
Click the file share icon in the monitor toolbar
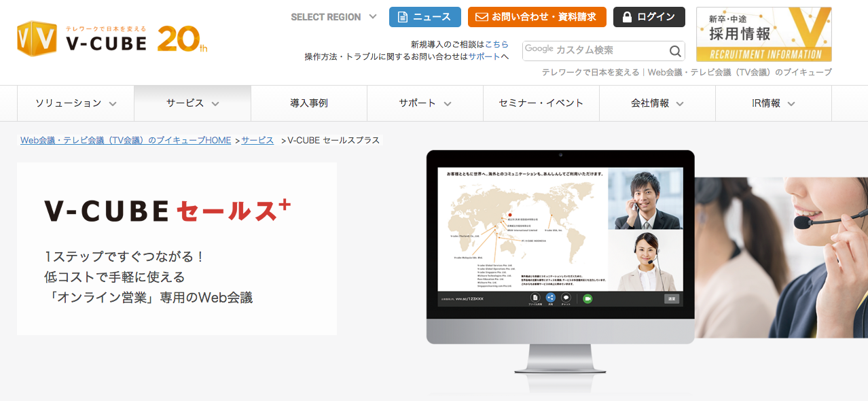[x=535, y=298]
